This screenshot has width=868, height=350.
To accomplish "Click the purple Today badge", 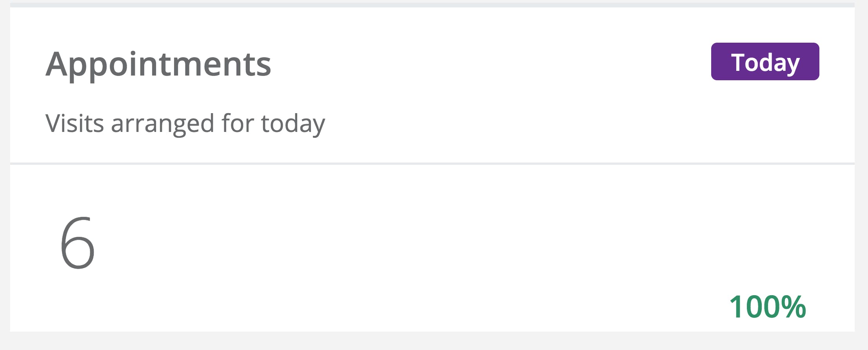I will 765,61.
